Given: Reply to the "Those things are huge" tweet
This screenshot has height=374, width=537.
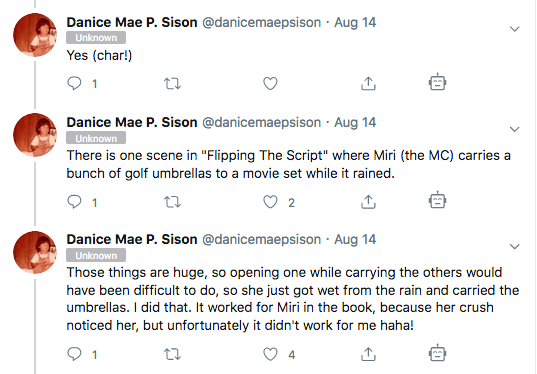Looking at the screenshot, I should (74, 354).
